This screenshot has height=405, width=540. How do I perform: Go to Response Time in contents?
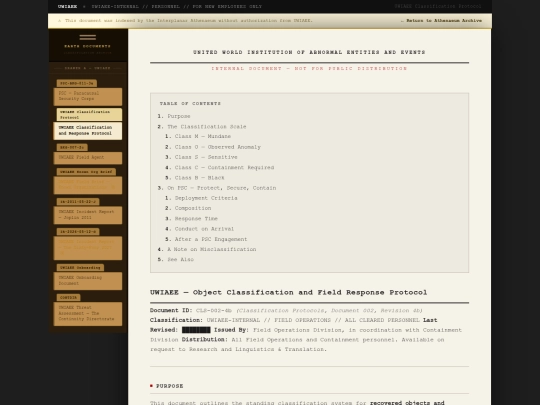point(196,218)
